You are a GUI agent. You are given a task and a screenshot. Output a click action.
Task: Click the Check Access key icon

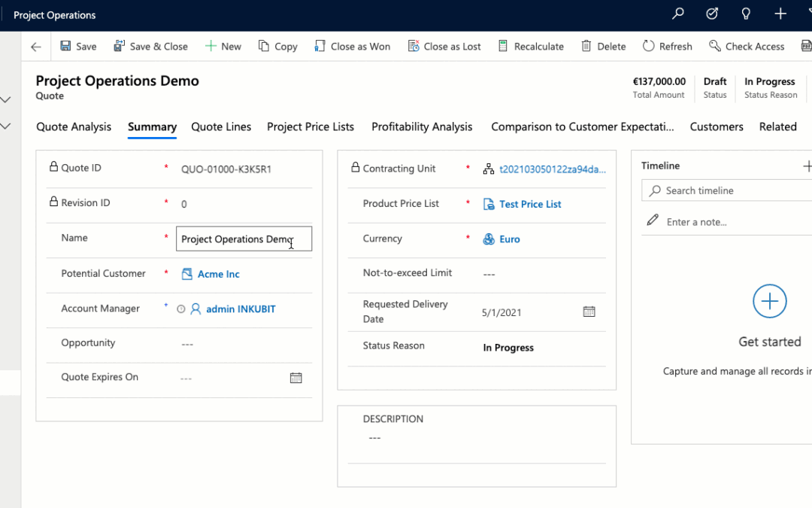pos(715,46)
